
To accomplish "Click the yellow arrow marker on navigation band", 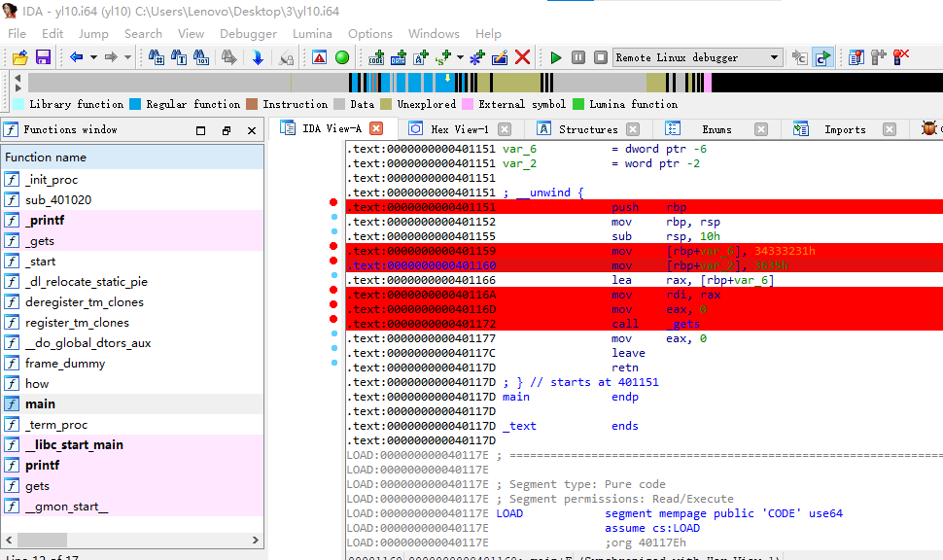I will click(447, 78).
